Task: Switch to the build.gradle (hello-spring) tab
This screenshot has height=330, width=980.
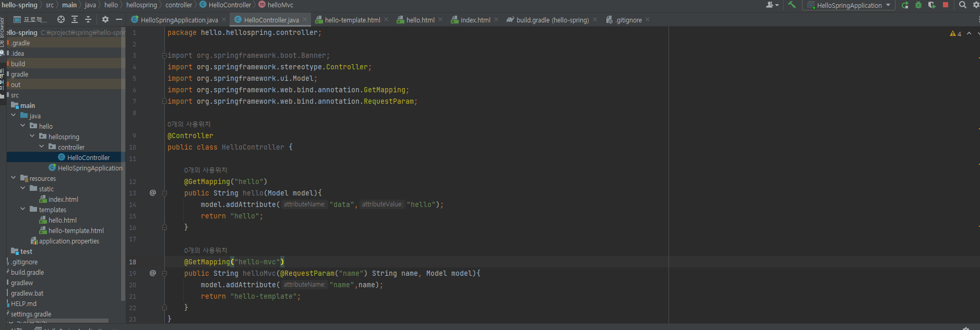Action: tap(552, 20)
